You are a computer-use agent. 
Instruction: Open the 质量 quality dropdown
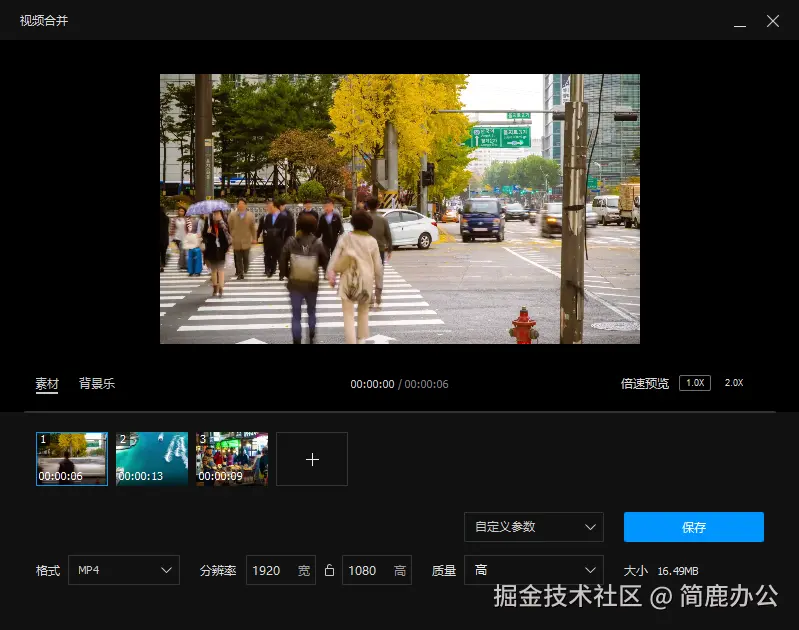tap(534, 570)
